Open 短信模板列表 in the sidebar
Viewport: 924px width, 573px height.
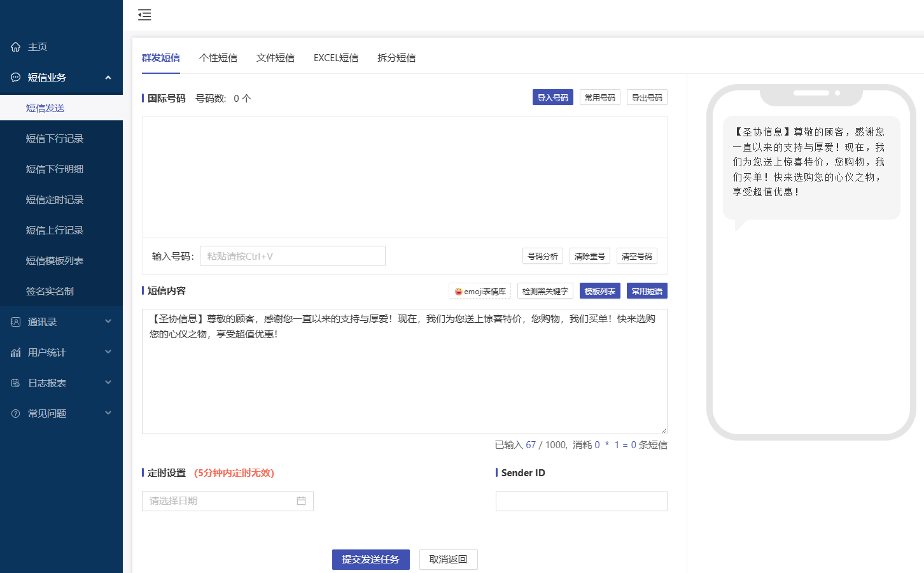55,261
